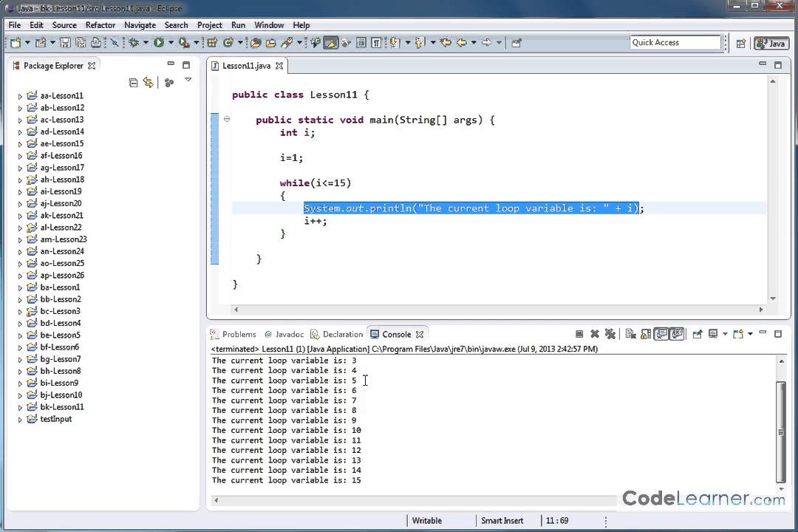Image resolution: width=798 pixels, height=532 pixels.
Task: Expand the ba-Lesson1 project
Action: (x=20, y=287)
